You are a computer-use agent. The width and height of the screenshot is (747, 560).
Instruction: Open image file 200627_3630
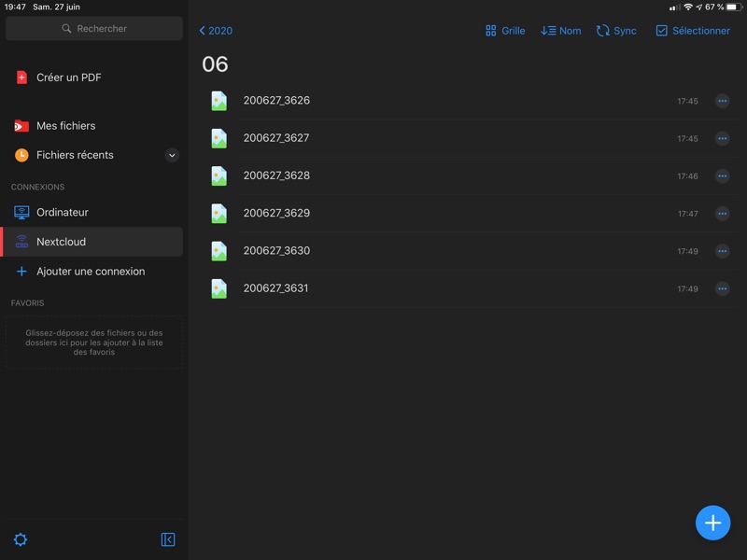point(276,251)
